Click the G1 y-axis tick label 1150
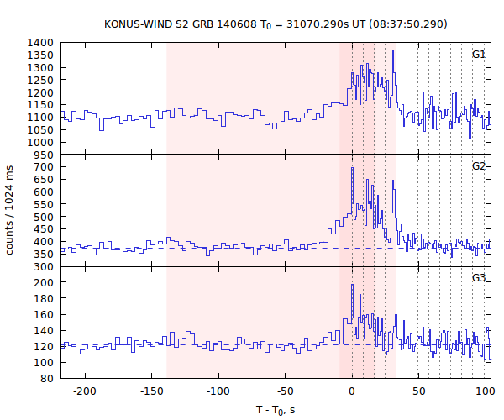Viewport: 504px width, 420px height. tap(40, 105)
